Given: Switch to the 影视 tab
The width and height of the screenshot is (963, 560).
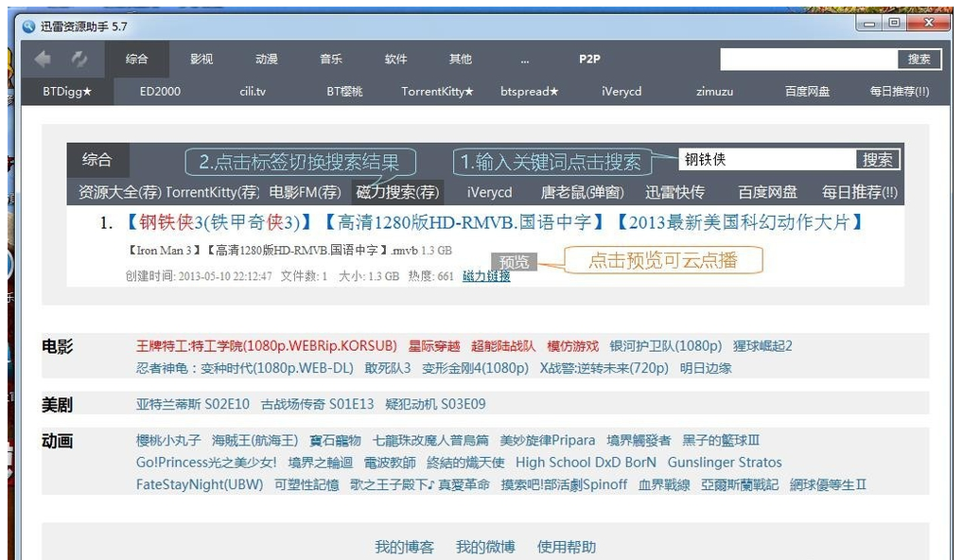Looking at the screenshot, I should 201,59.
